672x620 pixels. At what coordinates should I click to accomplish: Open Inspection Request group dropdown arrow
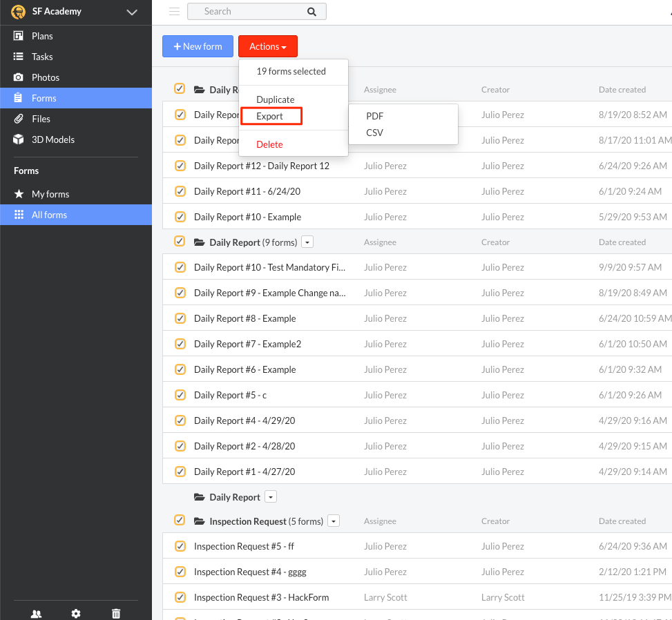tap(334, 521)
